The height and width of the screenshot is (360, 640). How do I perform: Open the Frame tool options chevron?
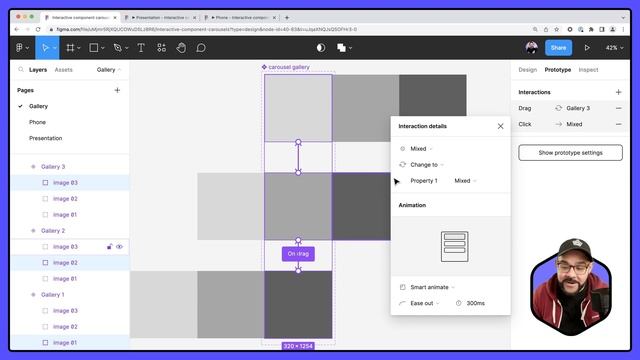(79, 48)
